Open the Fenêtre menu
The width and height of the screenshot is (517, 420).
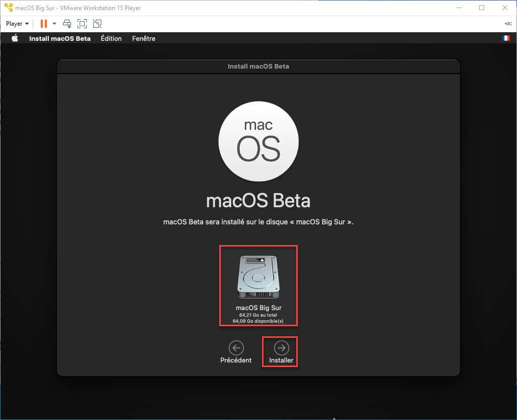pos(144,38)
